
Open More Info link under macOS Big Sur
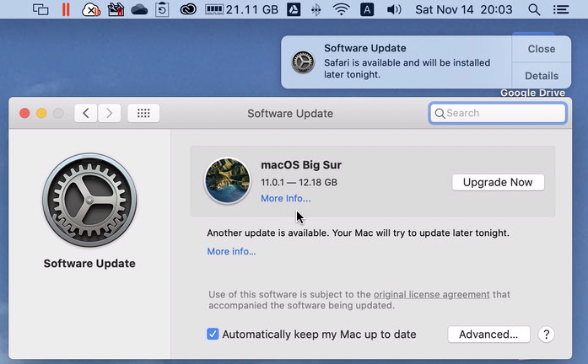[x=285, y=199]
